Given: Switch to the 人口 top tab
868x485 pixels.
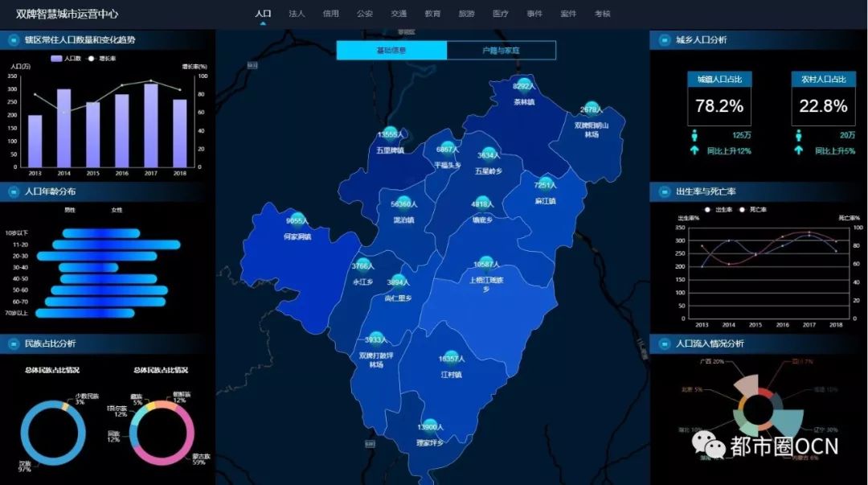Looking at the screenshot, I should tap(263, 14).
